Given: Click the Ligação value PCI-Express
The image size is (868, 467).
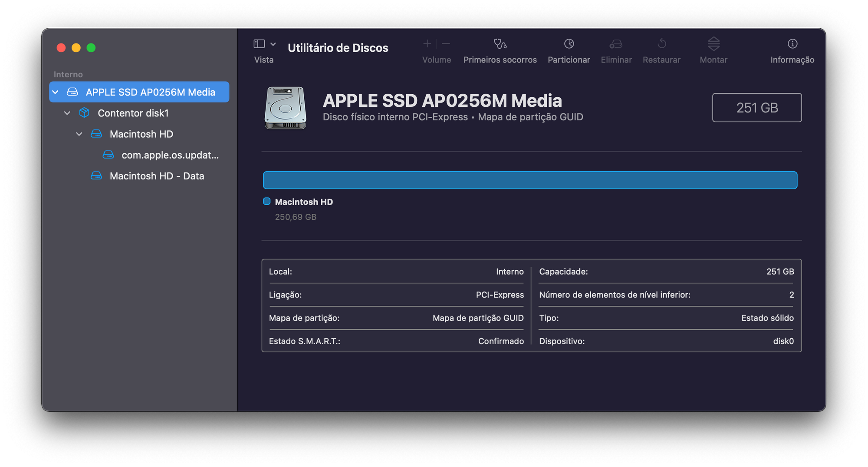Looking at the screenshot, I should [x=500, y=295].
